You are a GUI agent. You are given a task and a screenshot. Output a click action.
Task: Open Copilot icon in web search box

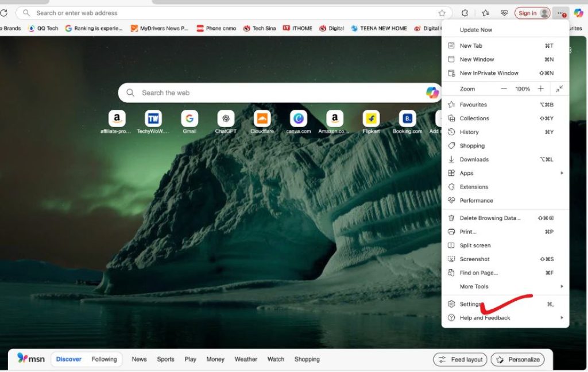point(432,93)
